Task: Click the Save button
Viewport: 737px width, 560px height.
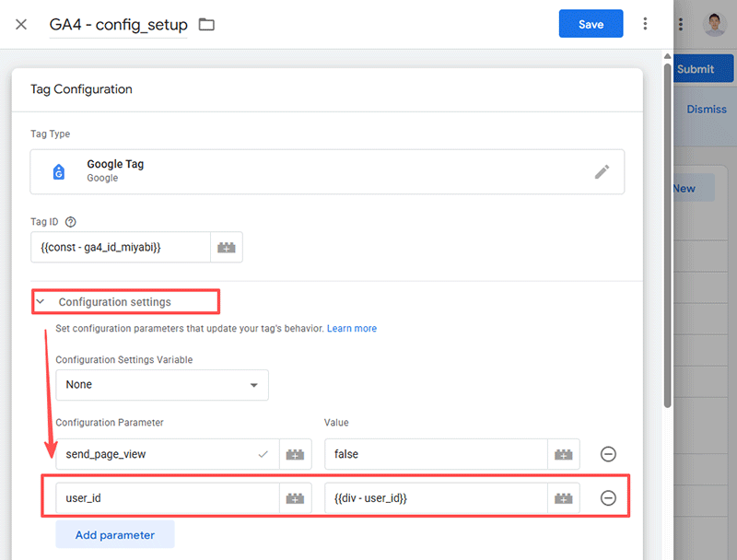Action: [591, 25]
